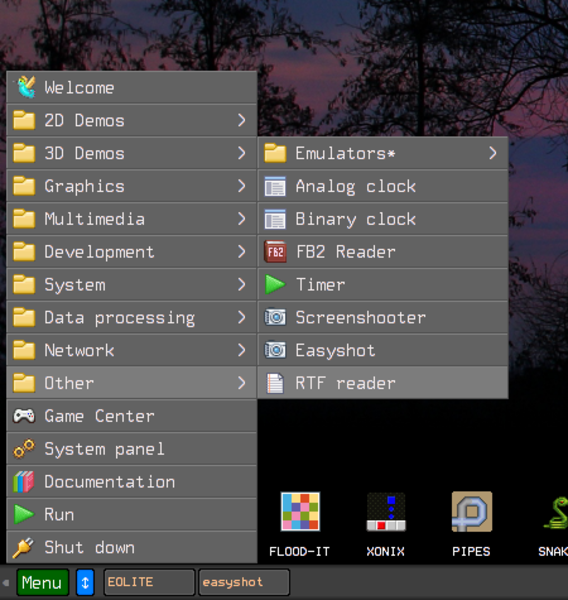568x600 pixels.
Task: Click the 2D Demos folder icon
Action: [x=24, y=120]
